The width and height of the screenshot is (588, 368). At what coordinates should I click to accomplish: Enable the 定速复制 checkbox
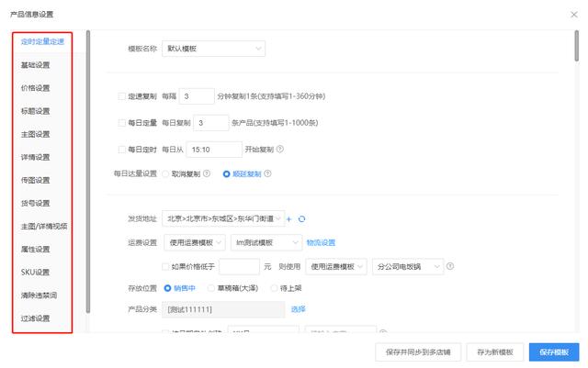point(121,95)
